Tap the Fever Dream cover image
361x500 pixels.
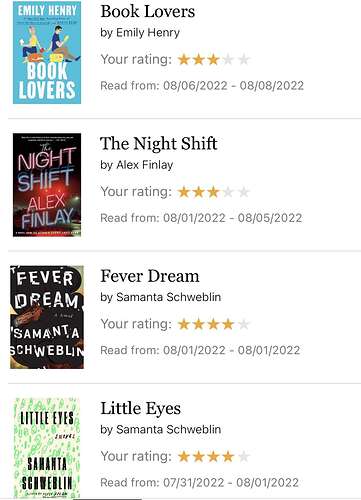(x=47, y=317)
